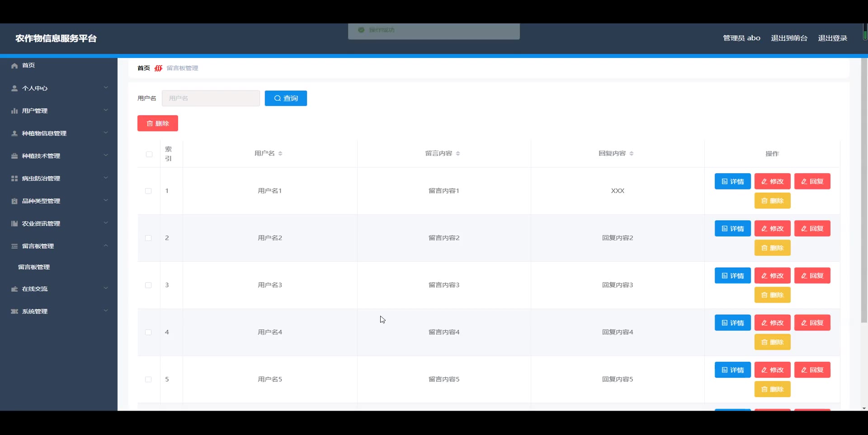Click the 用户管理 bar-chart icon in sidebar
Image resolution: width=868 pixels, height=435 pixels.
click(14, 111)
